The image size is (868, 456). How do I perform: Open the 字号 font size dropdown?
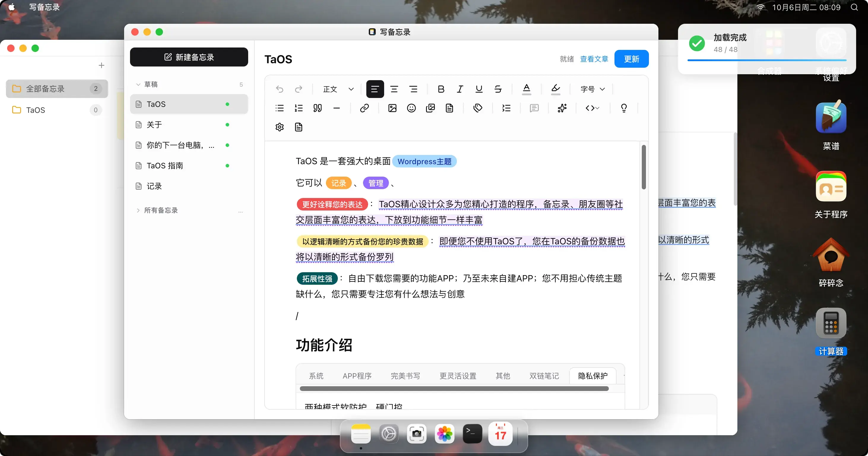click(x=593, y=89)
